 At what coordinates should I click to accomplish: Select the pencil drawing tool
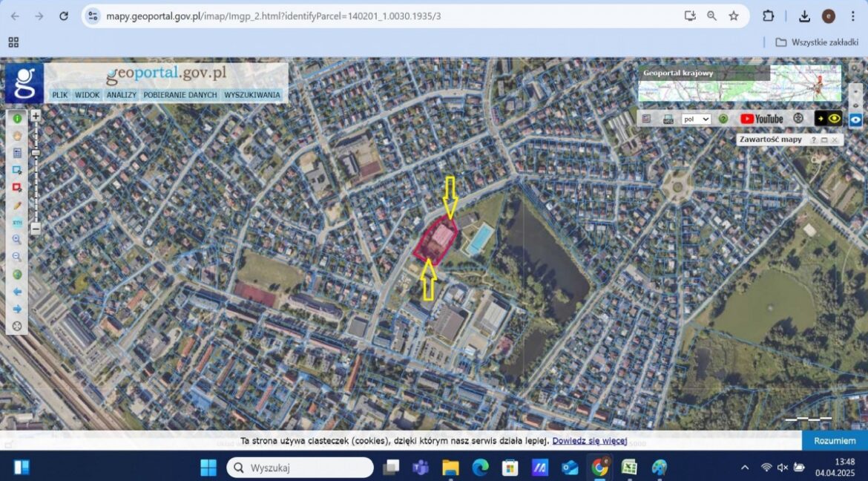[17, 205]
